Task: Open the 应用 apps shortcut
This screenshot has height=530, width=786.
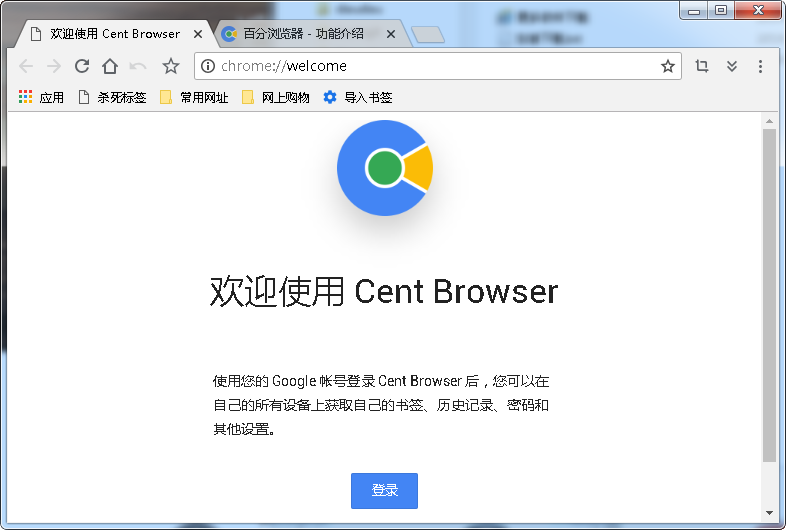Action: (x=41, y=97)
